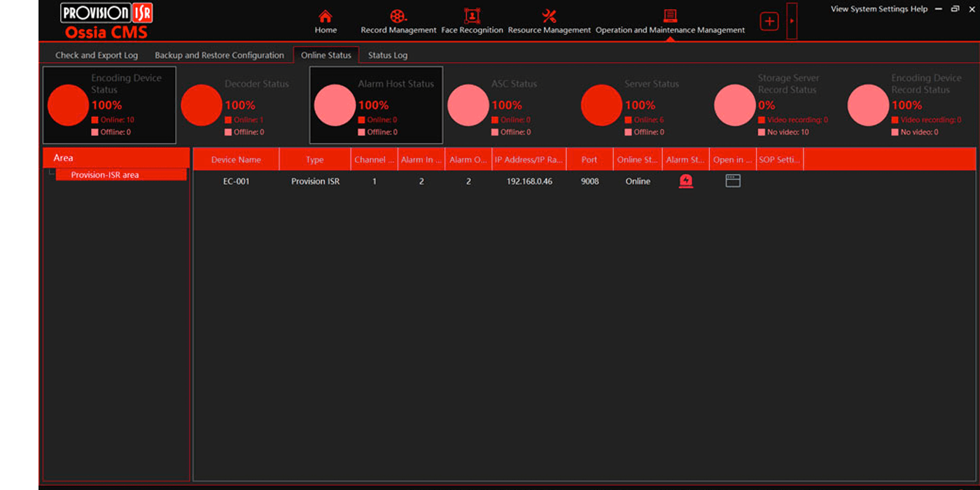
Task: Click the Alarm Status column header
Action: pos(686,160)
